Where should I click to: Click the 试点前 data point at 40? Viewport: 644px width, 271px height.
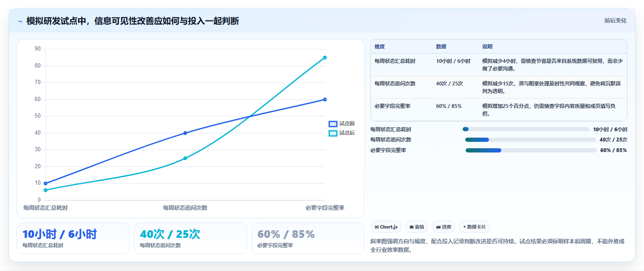pyautogui.click(x=185, y=133)
